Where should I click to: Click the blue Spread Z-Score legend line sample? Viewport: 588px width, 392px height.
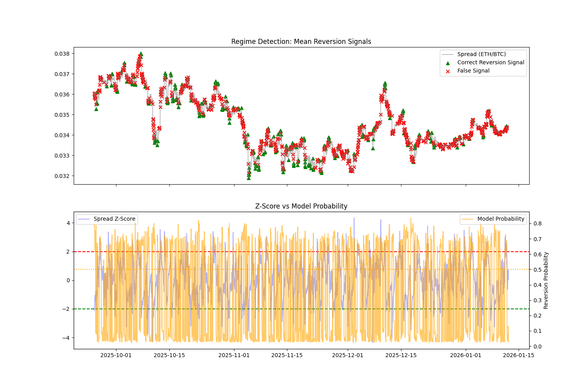point(84,219)
